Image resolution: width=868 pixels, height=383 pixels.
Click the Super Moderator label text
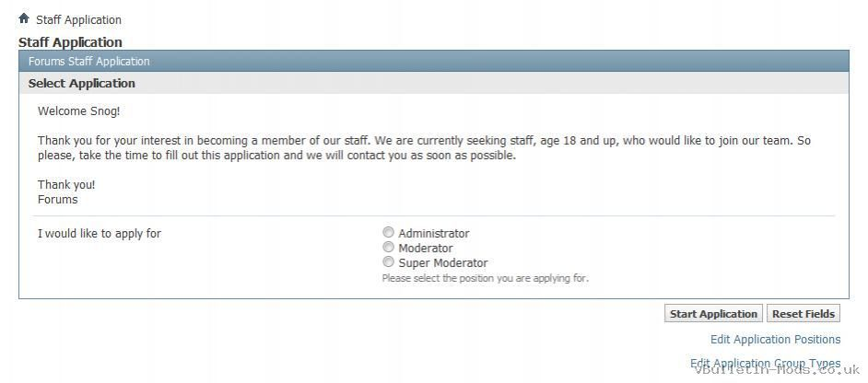[443, 263]
